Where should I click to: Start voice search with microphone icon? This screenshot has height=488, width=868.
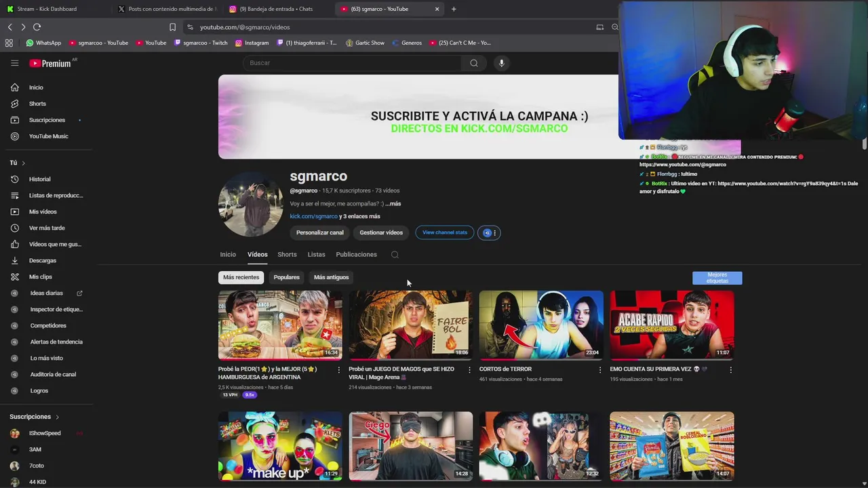tap(501, 63)
